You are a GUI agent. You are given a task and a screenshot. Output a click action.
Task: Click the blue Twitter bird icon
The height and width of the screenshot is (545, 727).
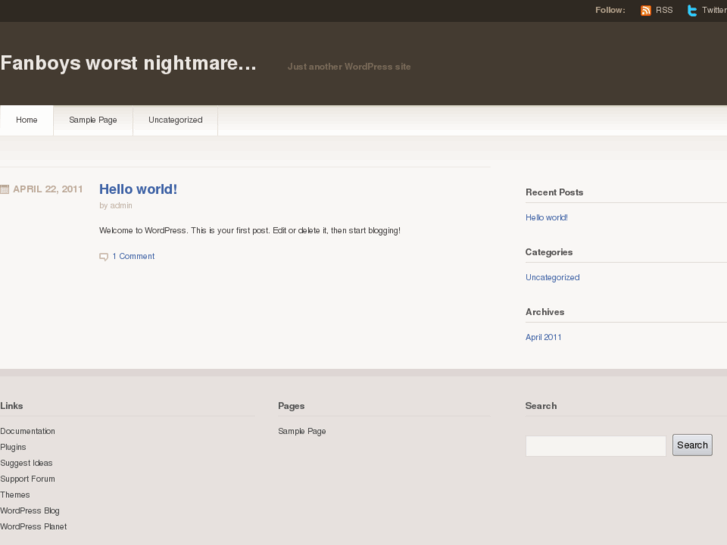click(692, 11)
